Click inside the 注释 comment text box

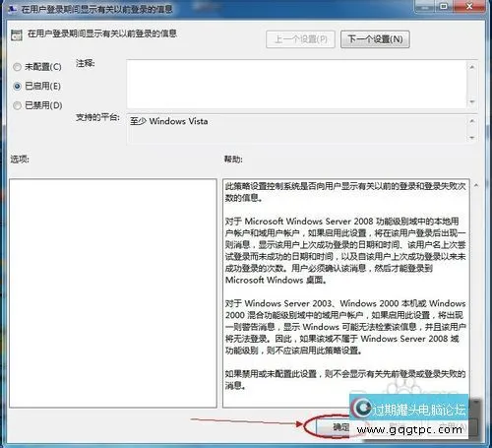click(x=296, y=84)
